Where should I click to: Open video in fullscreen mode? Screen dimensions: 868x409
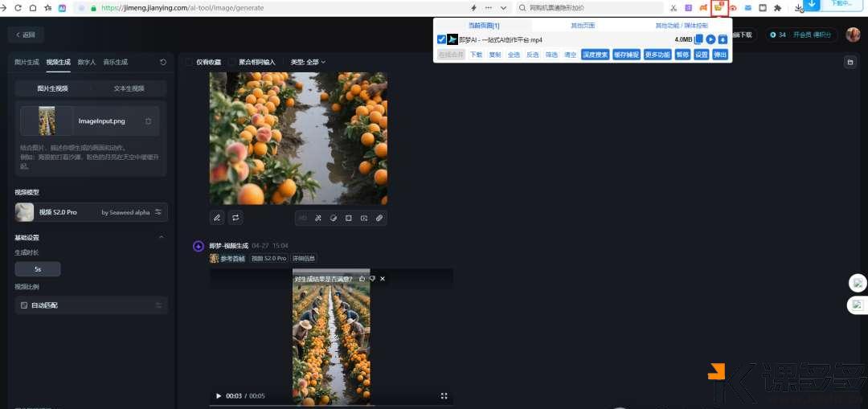pos(444,396)
